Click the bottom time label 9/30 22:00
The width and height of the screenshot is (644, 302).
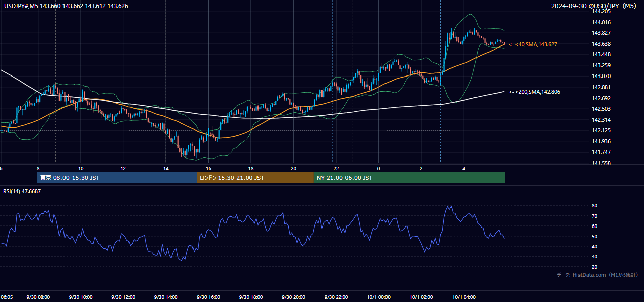pos(336,297)
